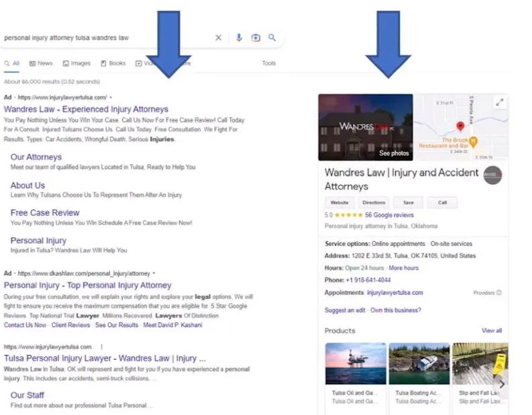The image size is (532, 415).
Task: Open the Wandres Law round logo avatar
Action: point(492,175)
